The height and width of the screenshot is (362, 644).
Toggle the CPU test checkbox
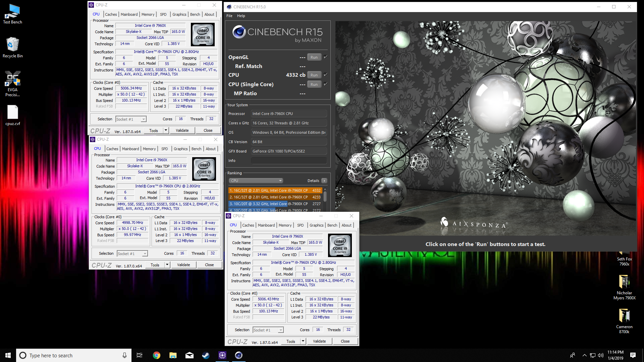[x=325, y=75]
